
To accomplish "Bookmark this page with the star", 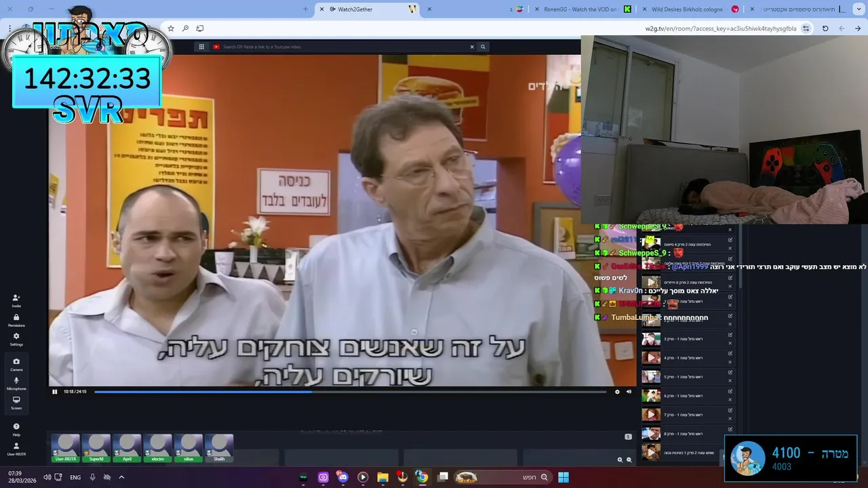I will click(171, 28).
